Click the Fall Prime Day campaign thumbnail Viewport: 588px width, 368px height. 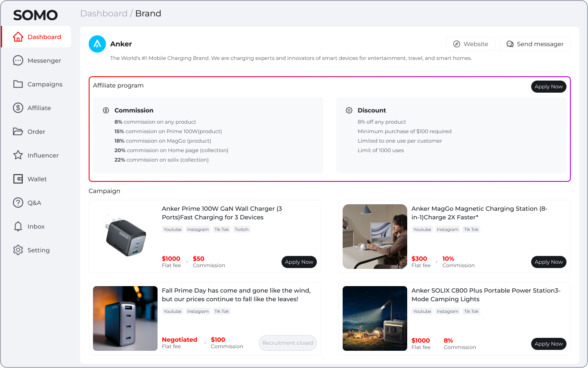pyautogui.click(x=125, y=318)
